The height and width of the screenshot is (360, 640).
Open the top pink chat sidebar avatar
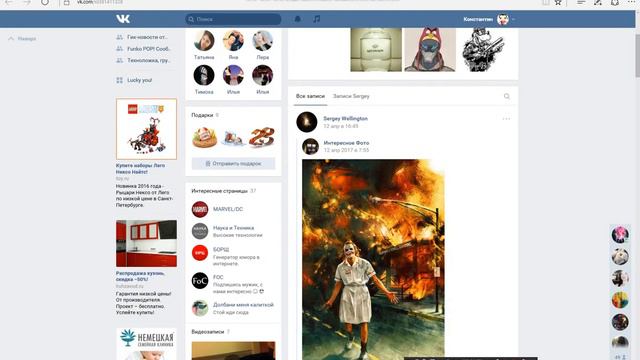pyautogui.click(x=620, y=235)
